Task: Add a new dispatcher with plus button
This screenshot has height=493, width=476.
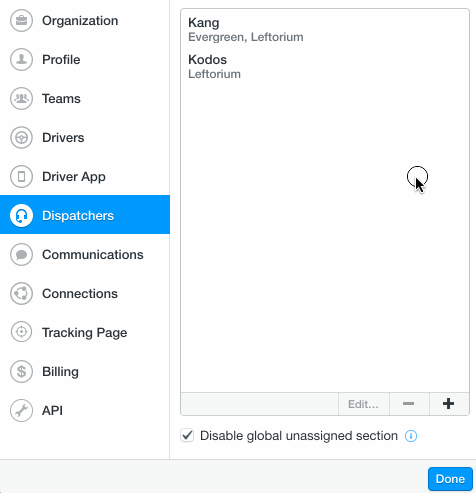Action: (449, 404)
